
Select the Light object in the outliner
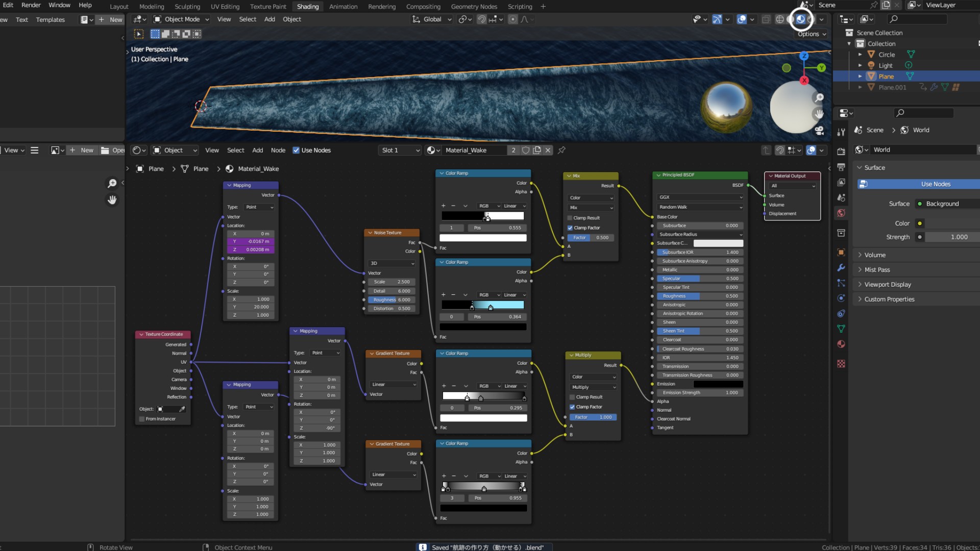click(x=885, y=65)
